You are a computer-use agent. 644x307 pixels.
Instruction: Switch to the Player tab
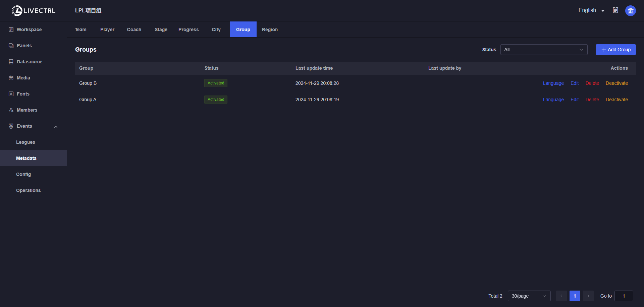point(107,29)
